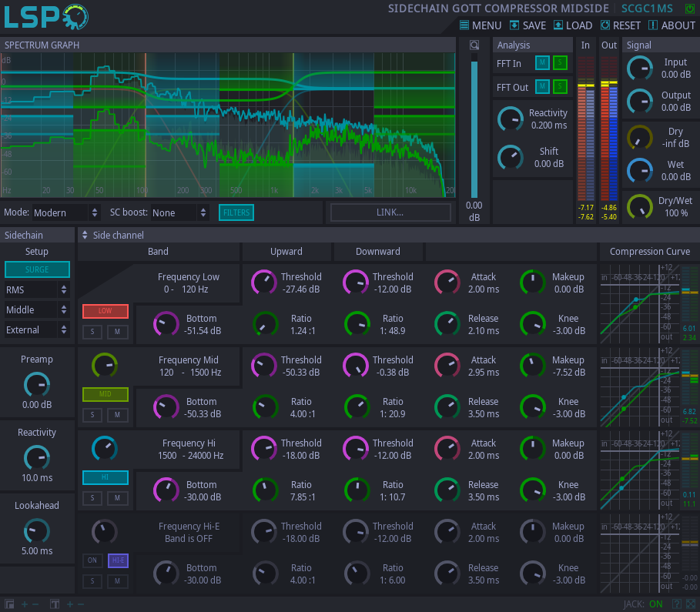Solo the LOW band with S

point(92,332)
